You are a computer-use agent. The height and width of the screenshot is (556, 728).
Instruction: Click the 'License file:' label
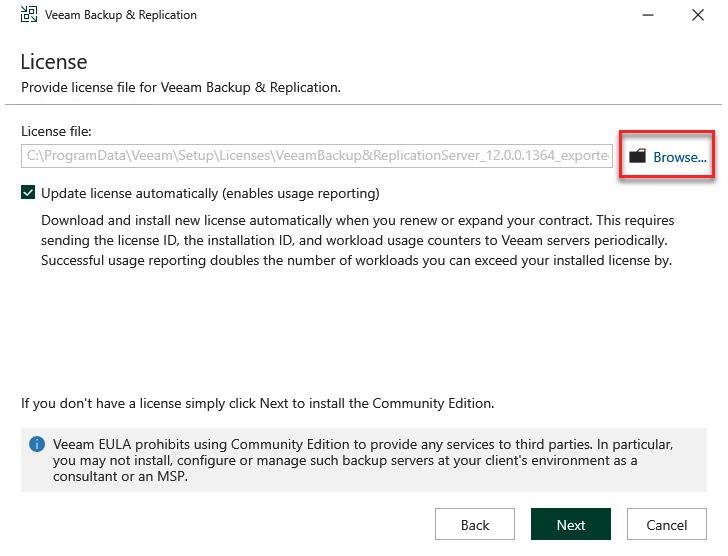pyautogui.click(x=56, y=131)
